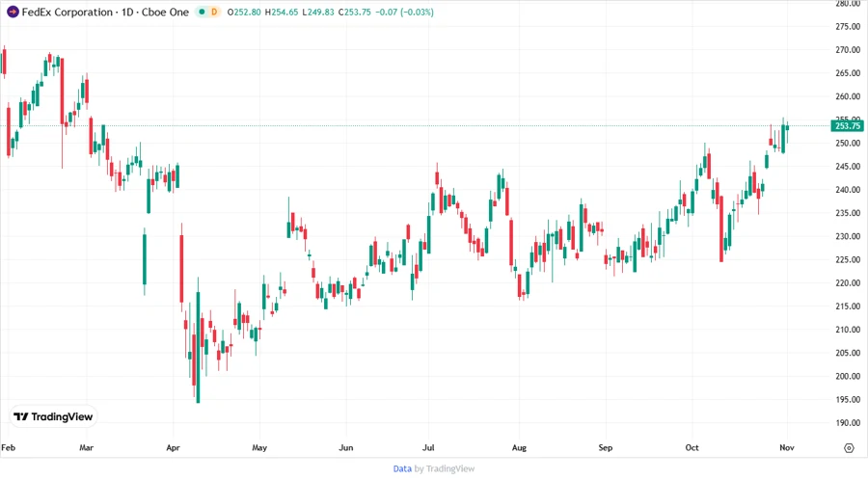Image resolution: width=868 pixels, height=480 pixels.
Task: Click the orange D delayed-data badge
Action: point(214,12)
